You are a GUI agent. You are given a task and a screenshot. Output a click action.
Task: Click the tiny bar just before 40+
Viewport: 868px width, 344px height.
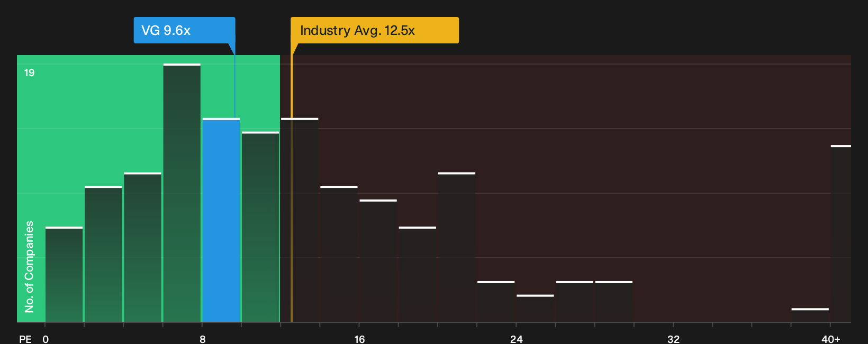(x=810, y=315)
